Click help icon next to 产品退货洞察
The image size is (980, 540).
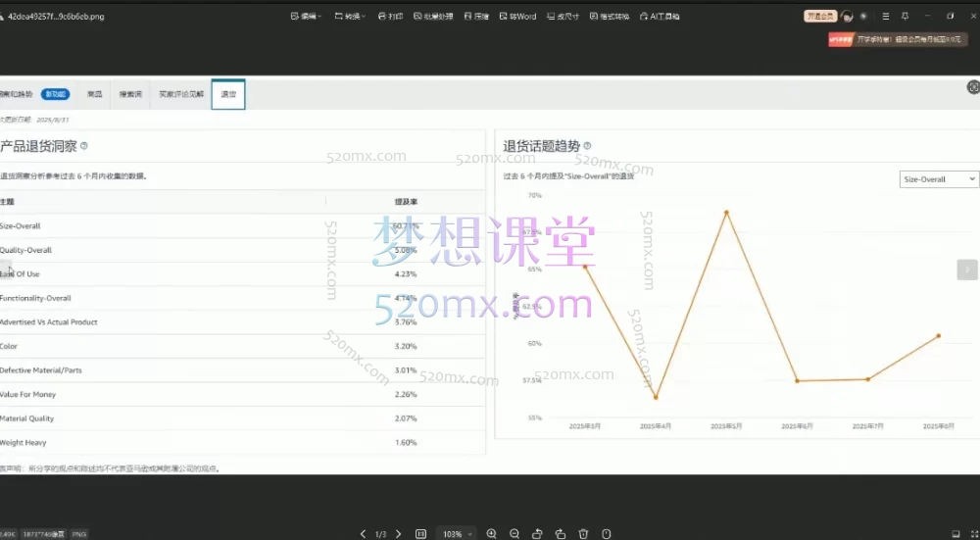(83, 146)
